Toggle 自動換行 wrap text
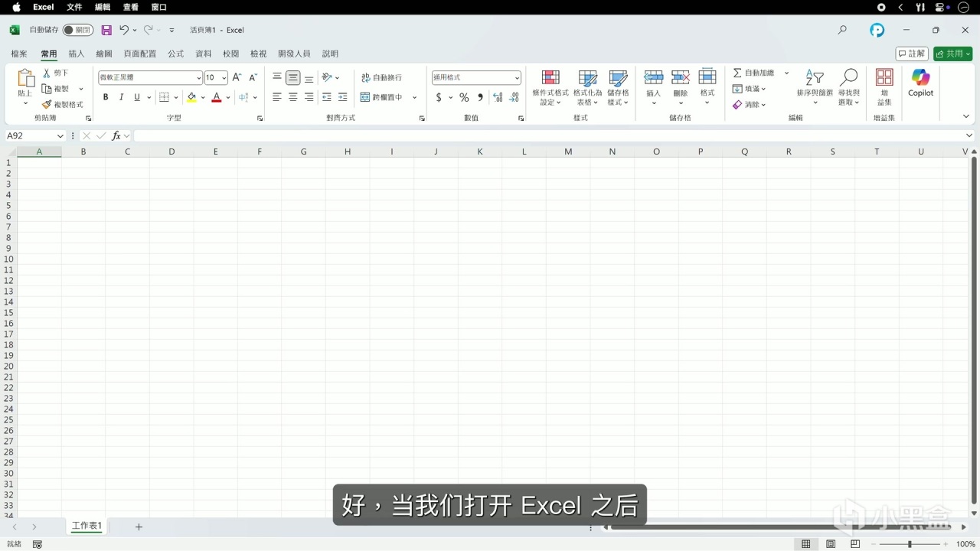Image resolution: width=980 pixels, height=551 pixels. click(381, 77)
